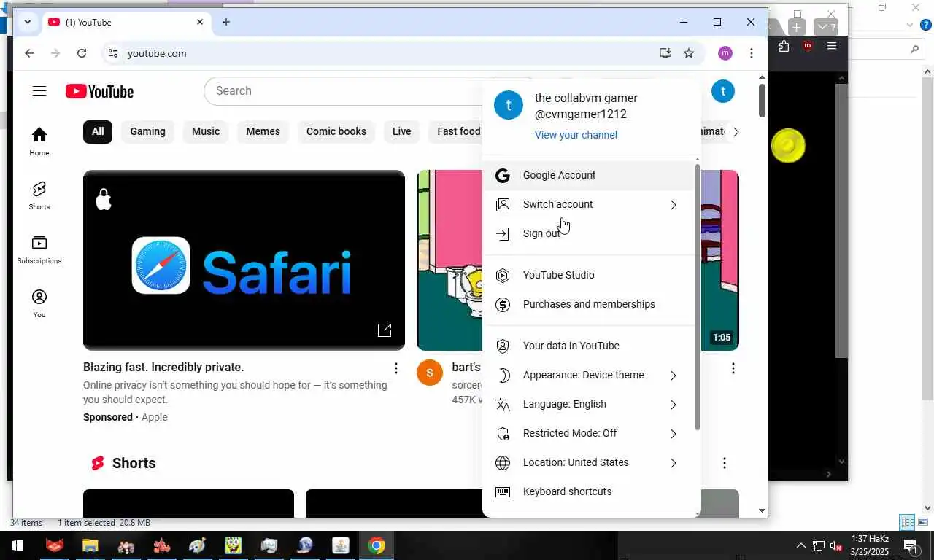Open Chrome's three-dot menu
Image resolution: width=934 pixels, height=560 pixels.
coord(751,53)
